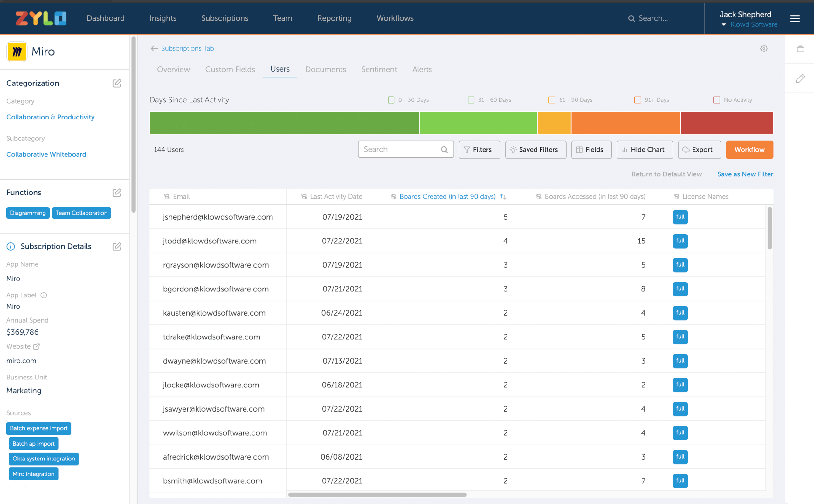This screenshot has height=504, width=814.
Task: Open Website external link icon
Action: coord(37,346)
